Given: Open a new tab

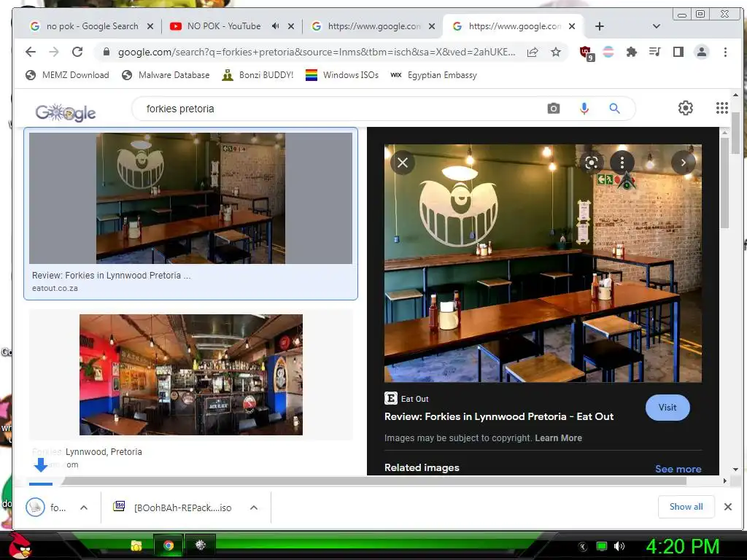Looking at the screenshot, I should (x=600, y=26).
